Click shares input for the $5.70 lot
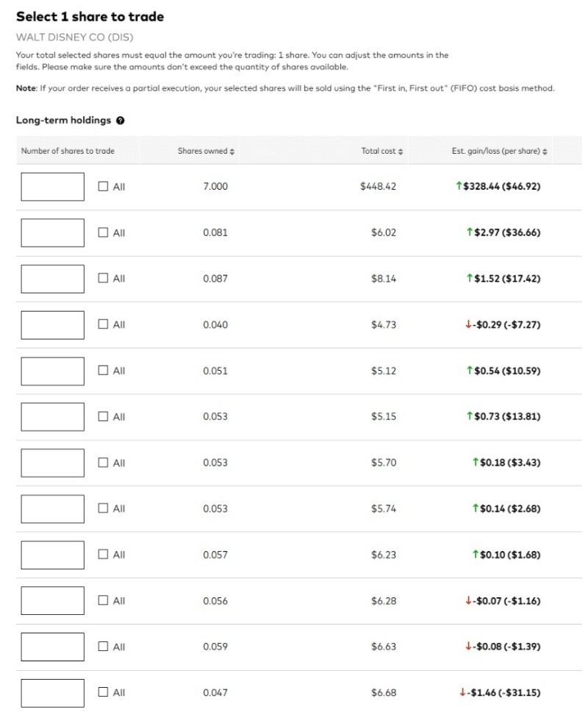Screen dimensions: 588x715 coord(53,463)
